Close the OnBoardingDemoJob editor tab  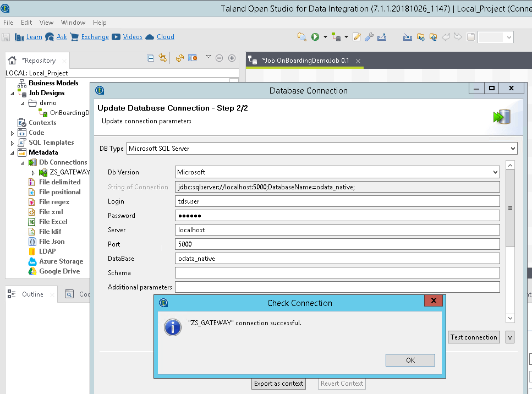[x=358, y=61]
